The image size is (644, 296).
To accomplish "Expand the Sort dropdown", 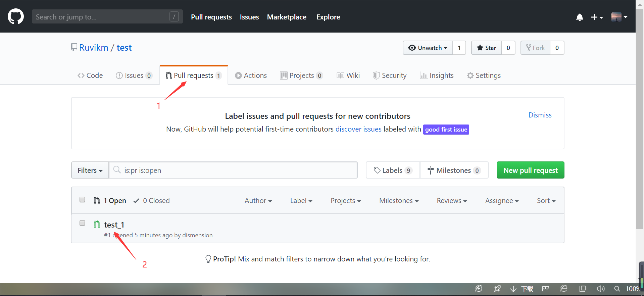I will (x=546, y=201).
